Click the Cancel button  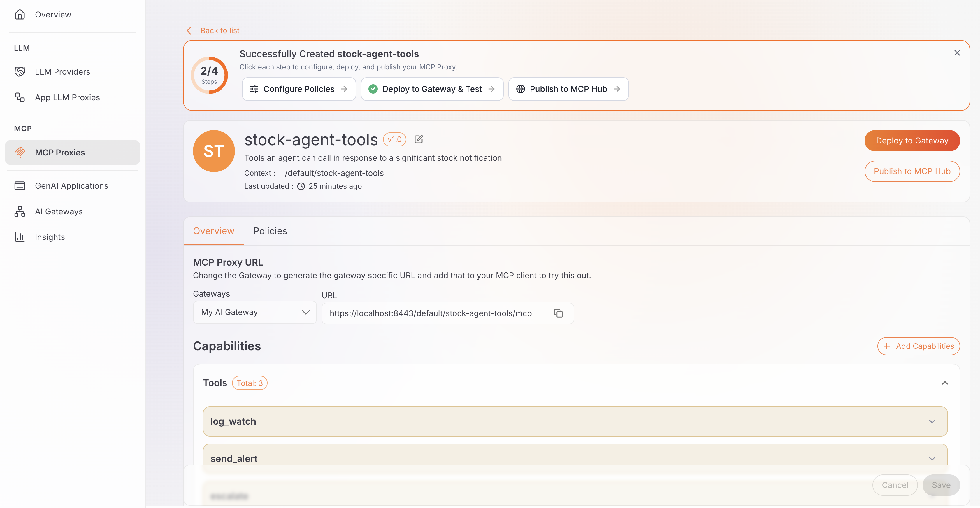tap(895, 485)
